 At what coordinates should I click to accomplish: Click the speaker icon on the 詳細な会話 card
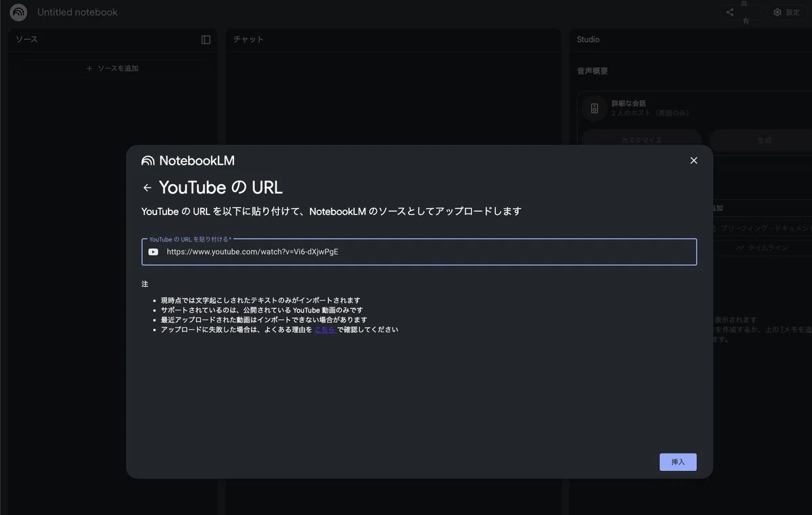595,108
